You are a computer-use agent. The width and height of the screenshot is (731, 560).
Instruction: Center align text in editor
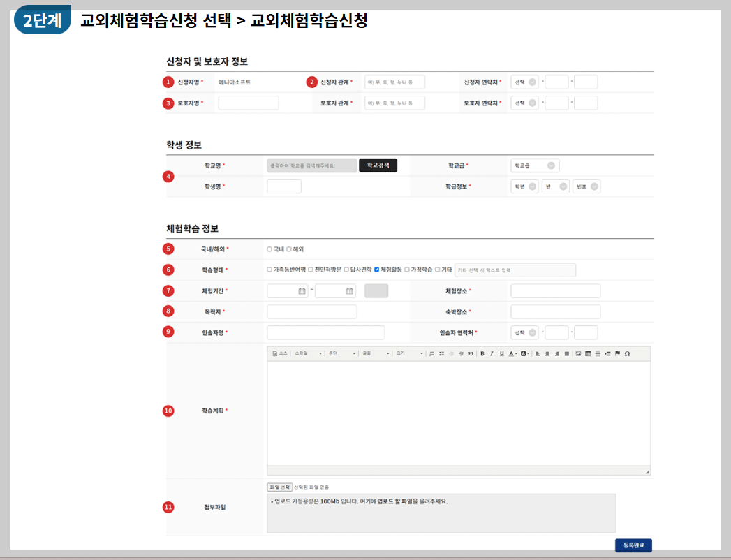547,353
